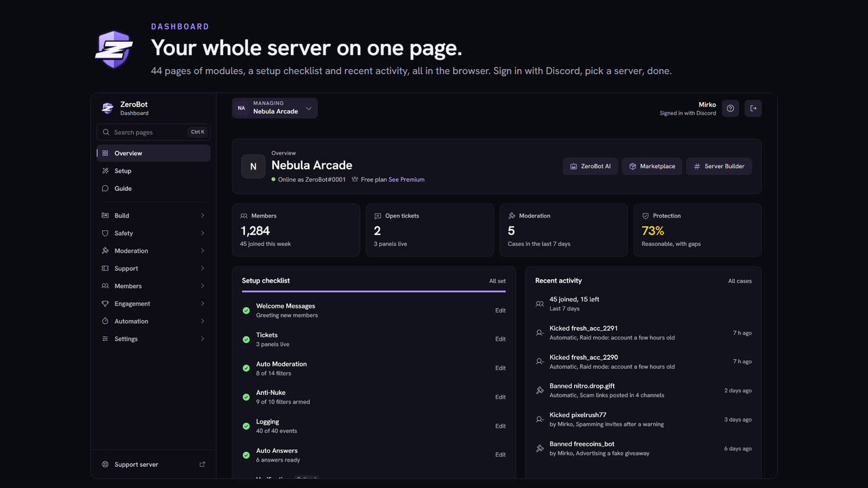Click the members icon on Members card

click(x=243, y=216)
